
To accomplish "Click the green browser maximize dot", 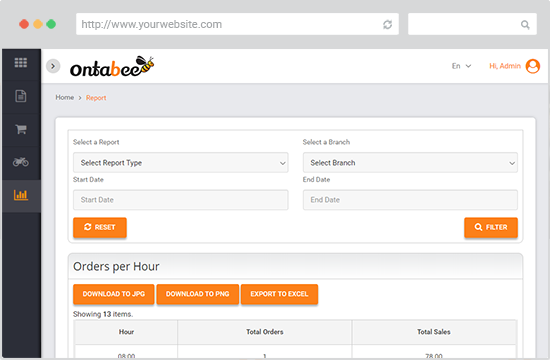I will point(51,24).
